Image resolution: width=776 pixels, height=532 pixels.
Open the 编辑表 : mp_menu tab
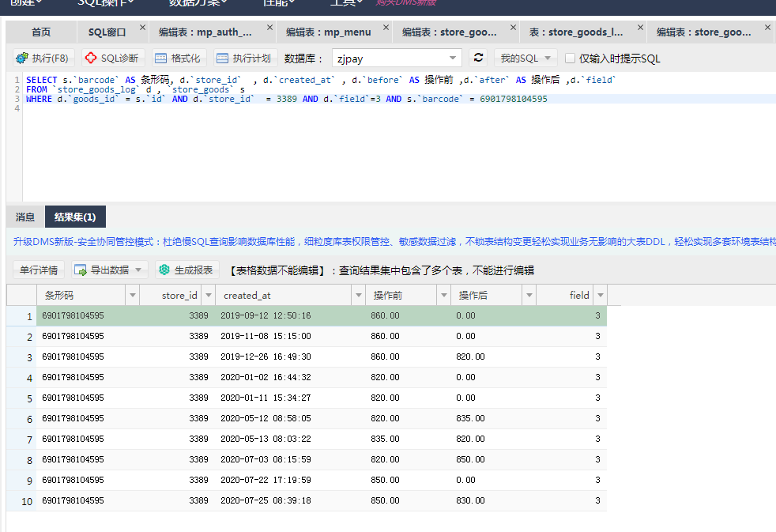pyautogui.click(x=329, y=32)
